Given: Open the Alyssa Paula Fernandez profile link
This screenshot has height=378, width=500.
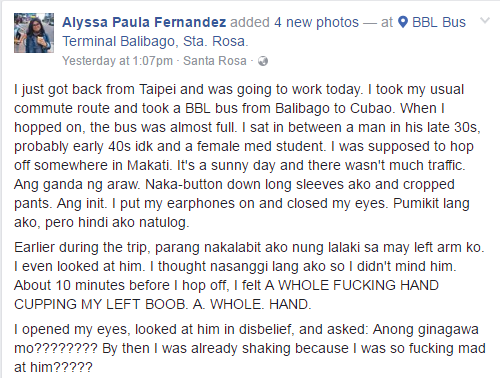Looking at the screenshot, I should click(x=144, y=22).
